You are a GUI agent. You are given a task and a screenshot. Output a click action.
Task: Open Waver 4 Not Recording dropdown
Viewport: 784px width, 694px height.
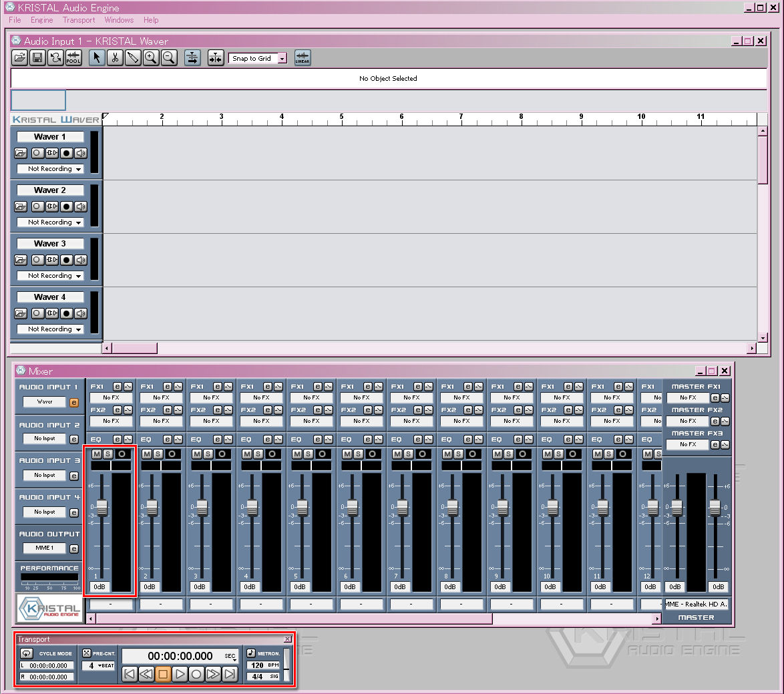(50, 329)
